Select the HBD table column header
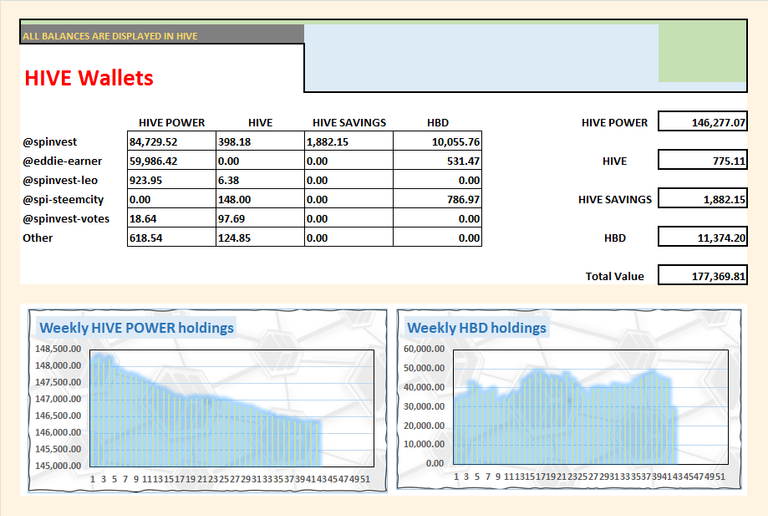768x516 pixels. click(437, 122)
